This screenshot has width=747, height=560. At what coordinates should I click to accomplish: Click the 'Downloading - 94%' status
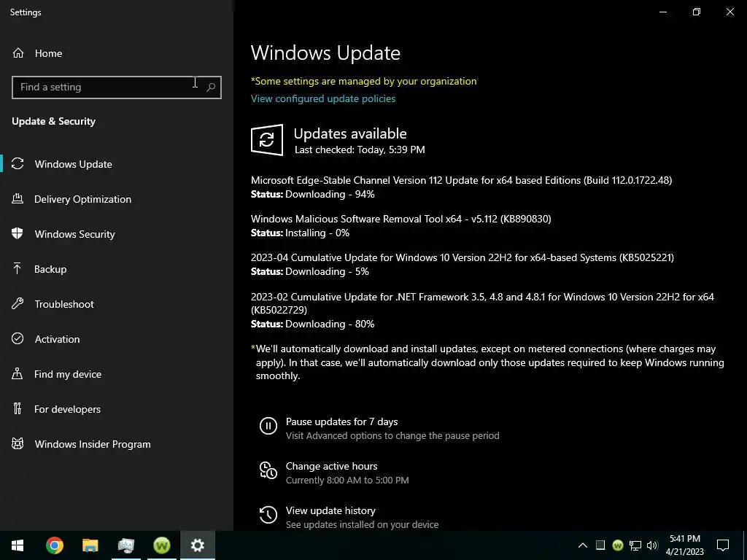tap(330, 194)
